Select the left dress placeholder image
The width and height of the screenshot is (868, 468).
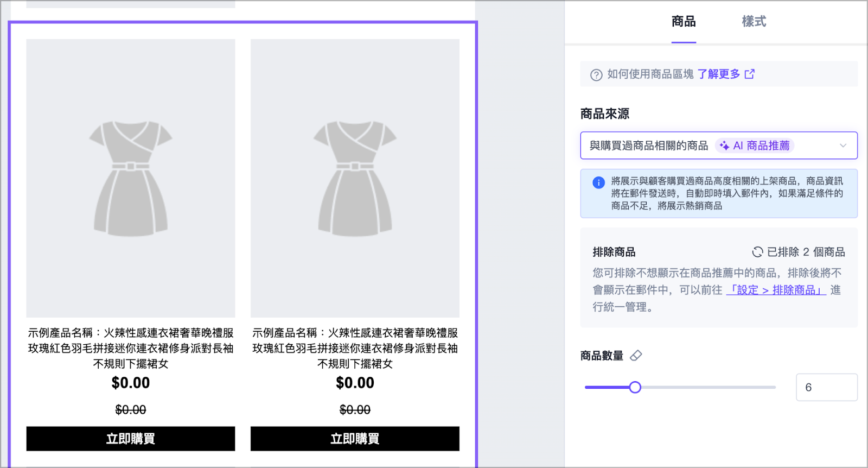click(131, 178)
